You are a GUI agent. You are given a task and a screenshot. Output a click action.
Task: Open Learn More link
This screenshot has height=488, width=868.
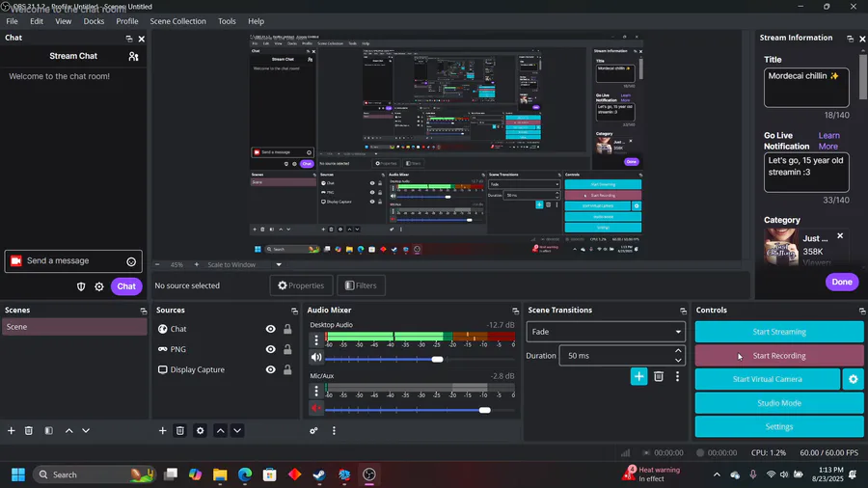pos(828,141)
